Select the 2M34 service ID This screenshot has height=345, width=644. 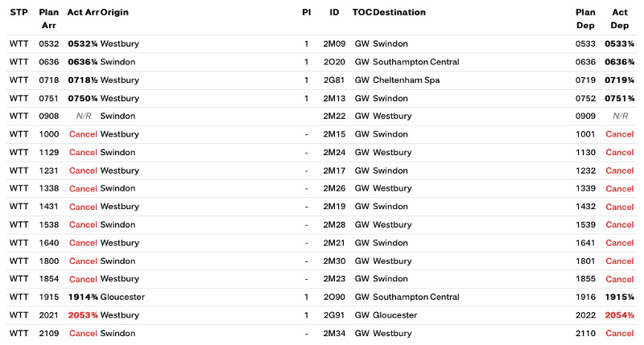pos(334,333)
